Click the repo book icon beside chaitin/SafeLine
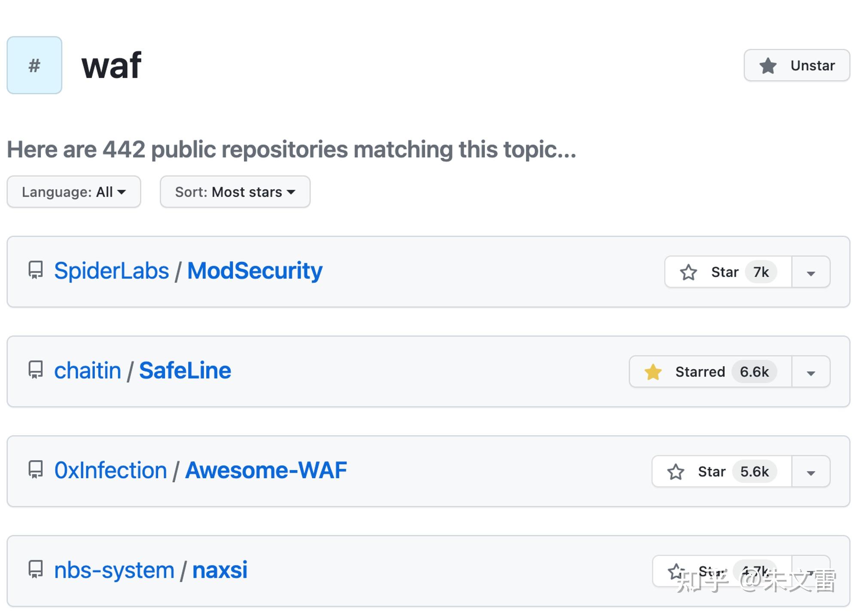The height and width of the screenshot is (616, 859). click(36, 370)
